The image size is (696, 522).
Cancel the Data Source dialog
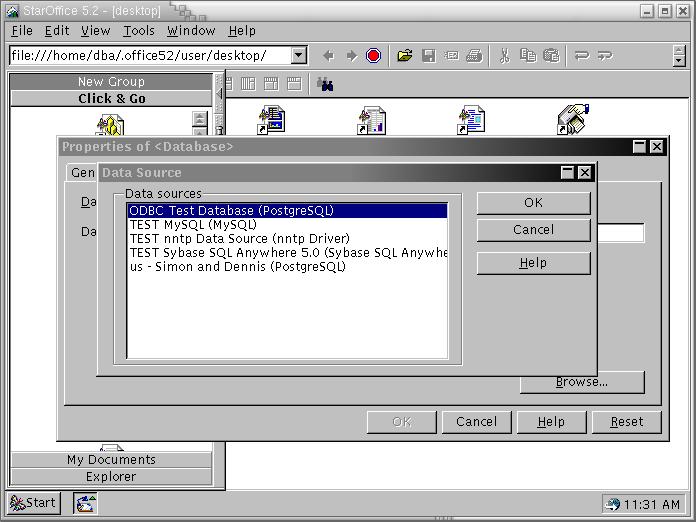534,230
